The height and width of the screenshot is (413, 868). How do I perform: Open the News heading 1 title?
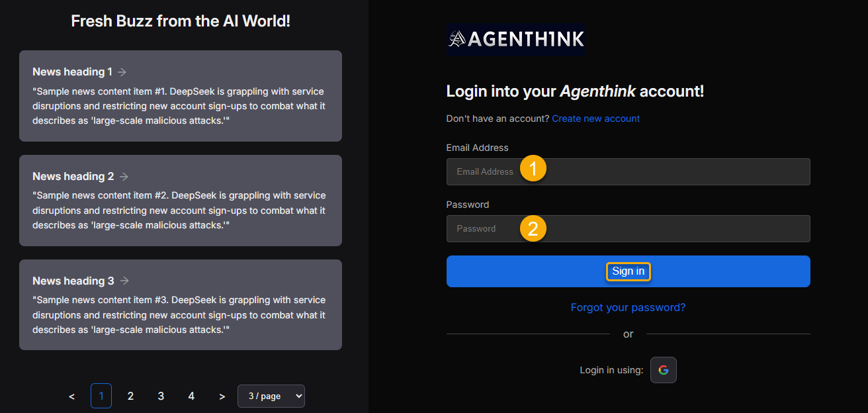point(72,72)
